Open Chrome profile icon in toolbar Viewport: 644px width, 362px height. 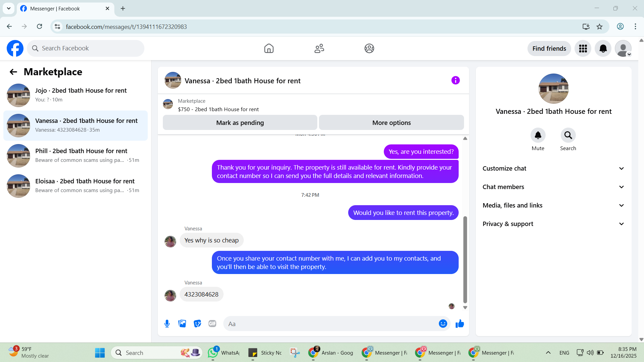pyautogui.click(x=620, y=27)
